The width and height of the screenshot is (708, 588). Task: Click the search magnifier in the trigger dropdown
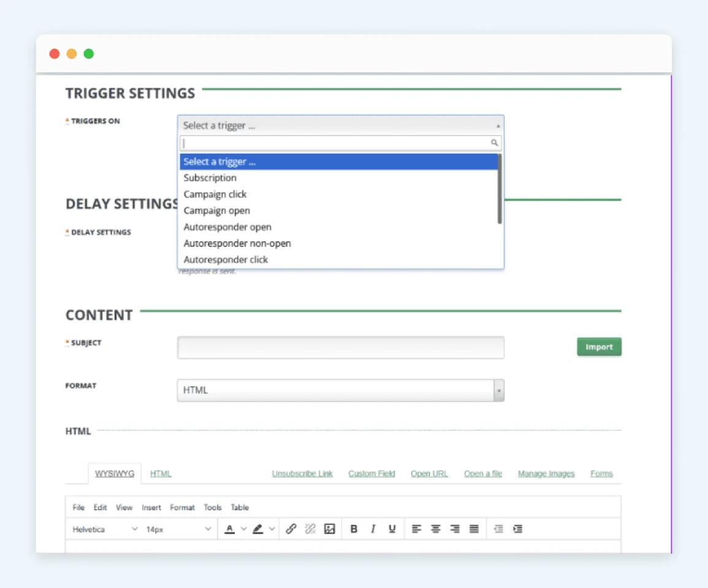point(494,142)
